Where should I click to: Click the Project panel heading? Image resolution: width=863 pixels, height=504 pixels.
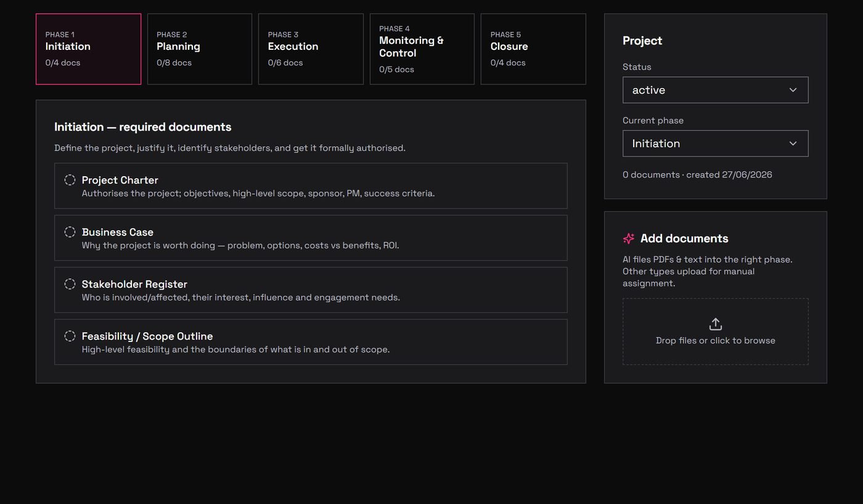(x=642, y=41)
